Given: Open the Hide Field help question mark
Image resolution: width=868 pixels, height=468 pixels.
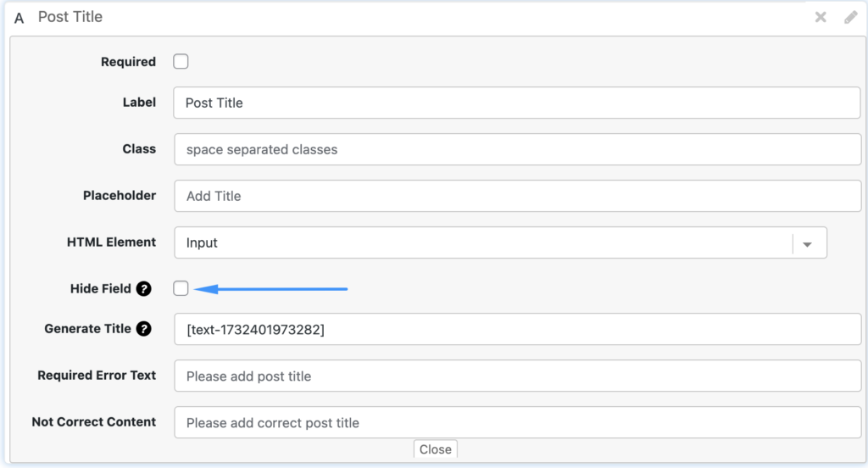Looking at the screenshot, I should click(x=143, y=289).
